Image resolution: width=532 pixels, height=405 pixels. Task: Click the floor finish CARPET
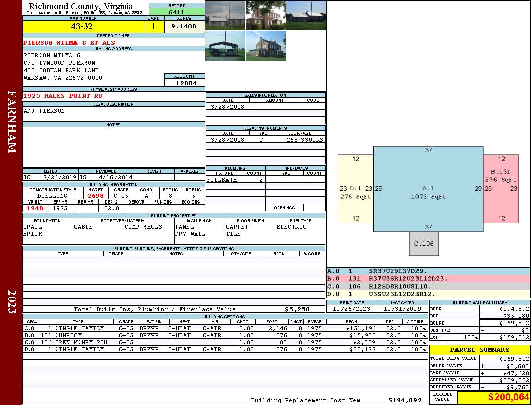[x=237, y=227]
